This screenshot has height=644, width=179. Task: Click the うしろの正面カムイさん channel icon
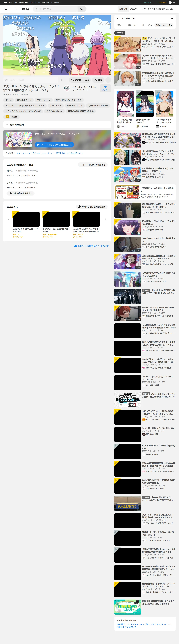click(144, 160)
